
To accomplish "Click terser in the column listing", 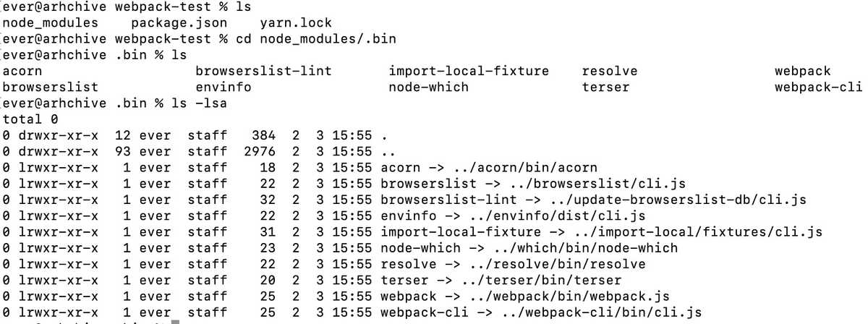I will (605, 87).
